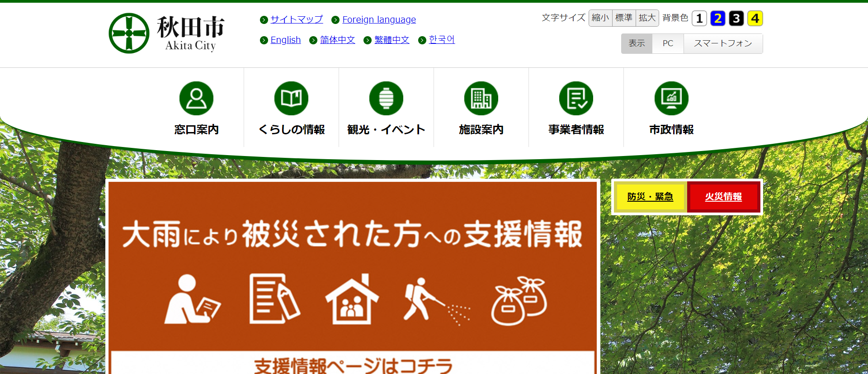
Task: Open the 施設案内 menu label
Action: pos(481,130)
